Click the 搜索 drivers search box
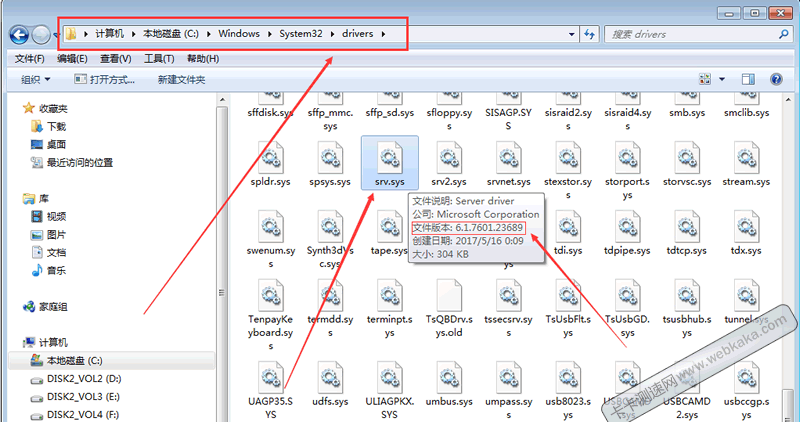This screenshot has width=800, height=422. 690,34
